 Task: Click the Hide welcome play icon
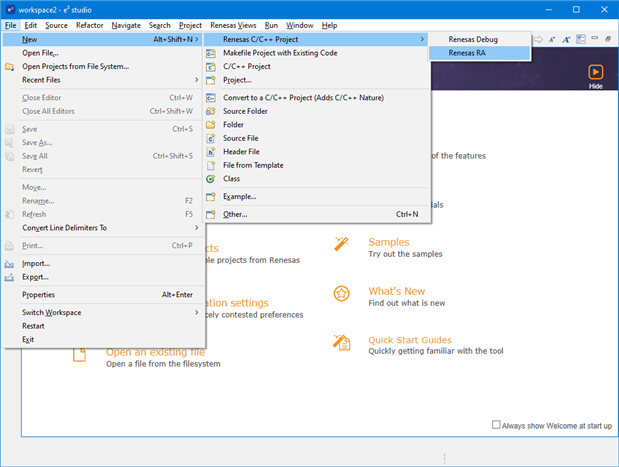(x=595, y=72)
